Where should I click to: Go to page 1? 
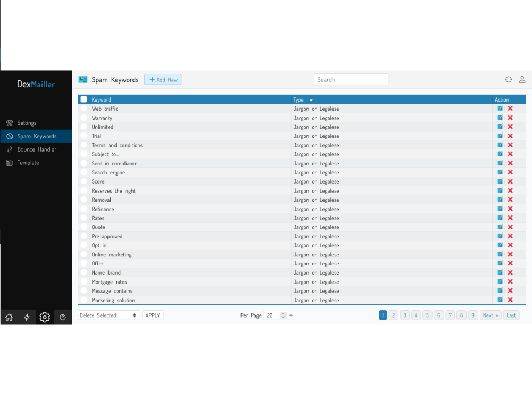383,315
